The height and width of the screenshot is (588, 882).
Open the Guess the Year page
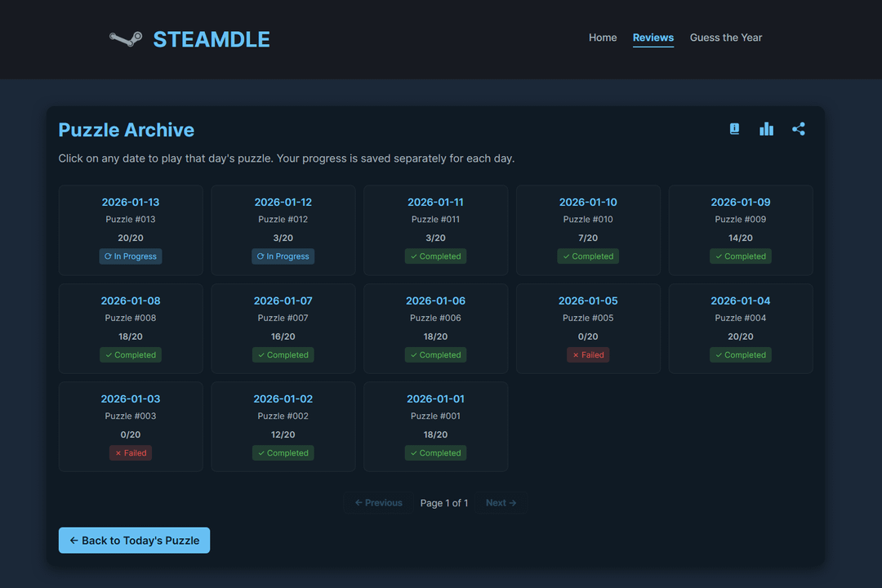pos(726,38)
